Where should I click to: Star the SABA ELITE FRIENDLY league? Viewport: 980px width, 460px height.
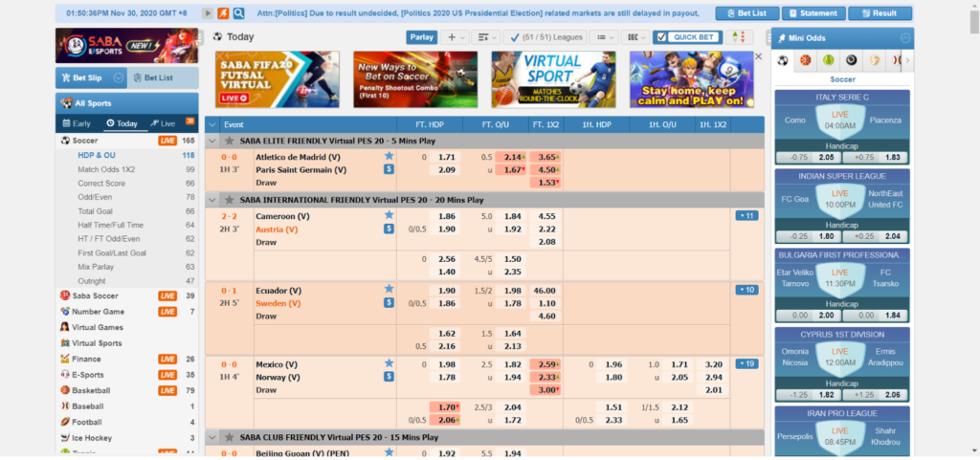[x=230, y=141]
